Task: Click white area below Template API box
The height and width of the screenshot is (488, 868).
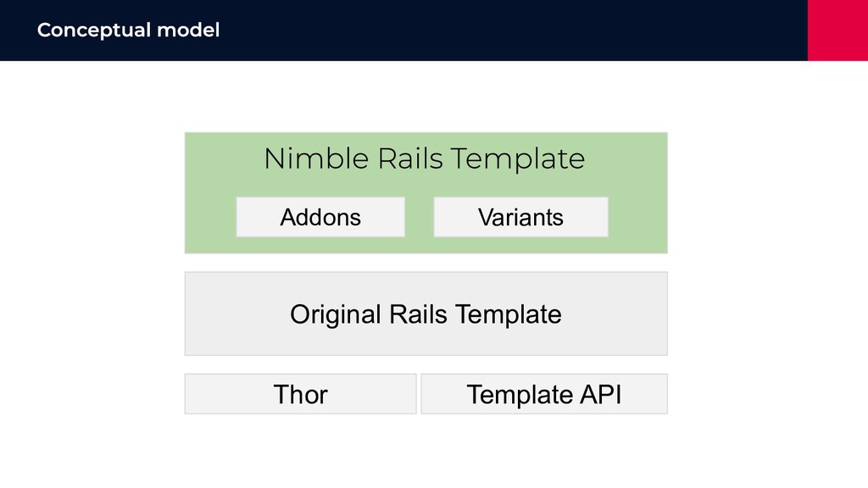Action: (544, 448)
